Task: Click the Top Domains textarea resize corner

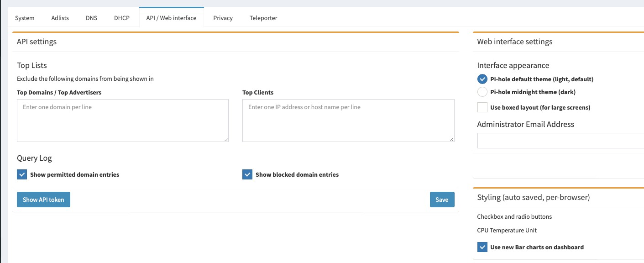Action: pyautogui.click(x=225, y=139)
